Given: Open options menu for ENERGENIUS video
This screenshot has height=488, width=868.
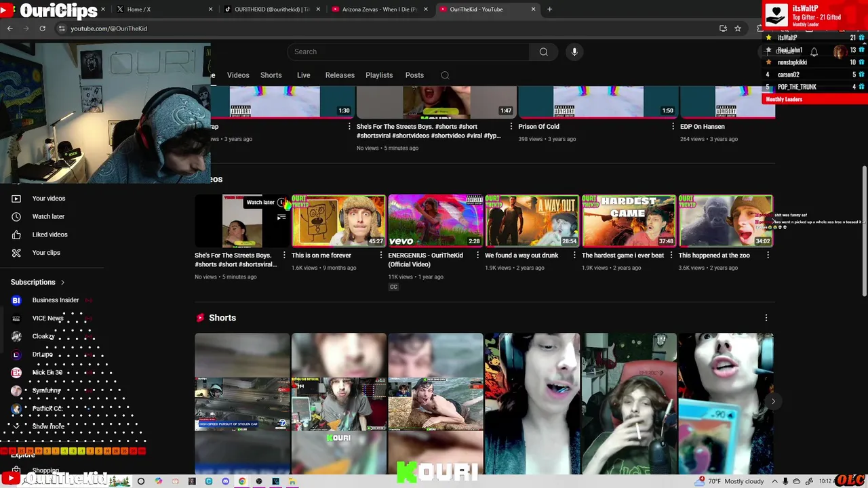Looking at the screenshot, I should tap(477, 256).
